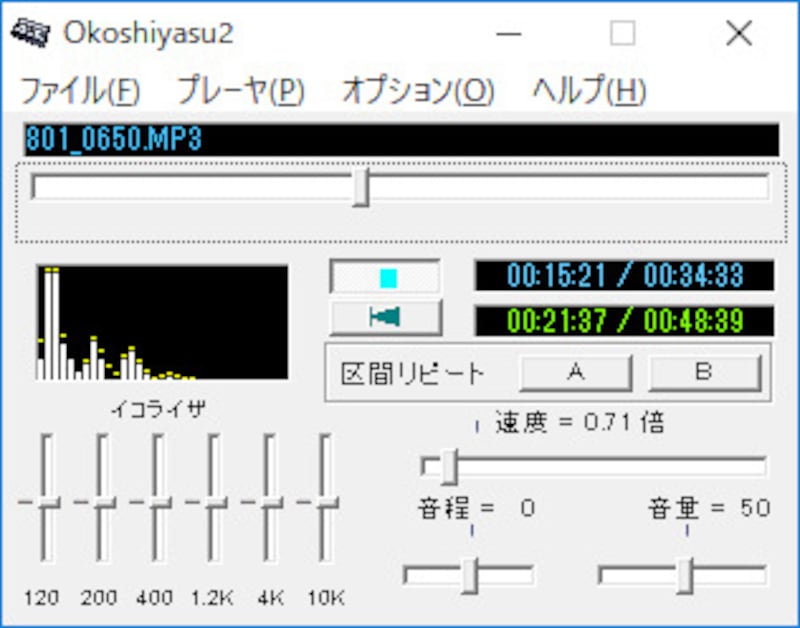The image size is (800, 628).
Task: Click the 10K equalizer slider handle
Action: tap(324, 500)
